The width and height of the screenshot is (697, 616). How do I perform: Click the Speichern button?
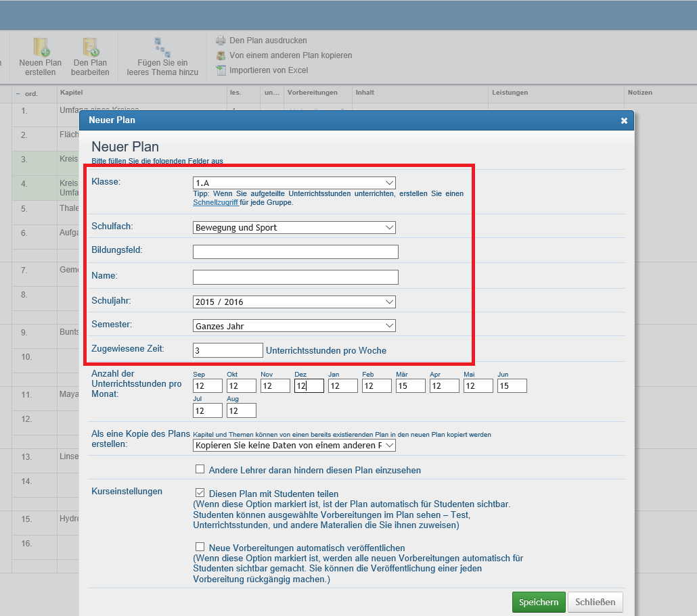coord(538,602)
